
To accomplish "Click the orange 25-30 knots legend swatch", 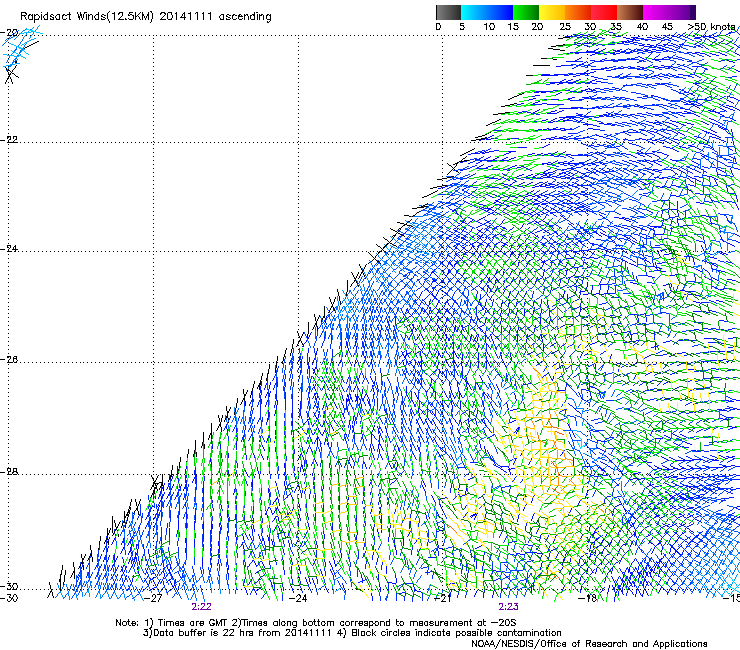I will click(578, 12).
